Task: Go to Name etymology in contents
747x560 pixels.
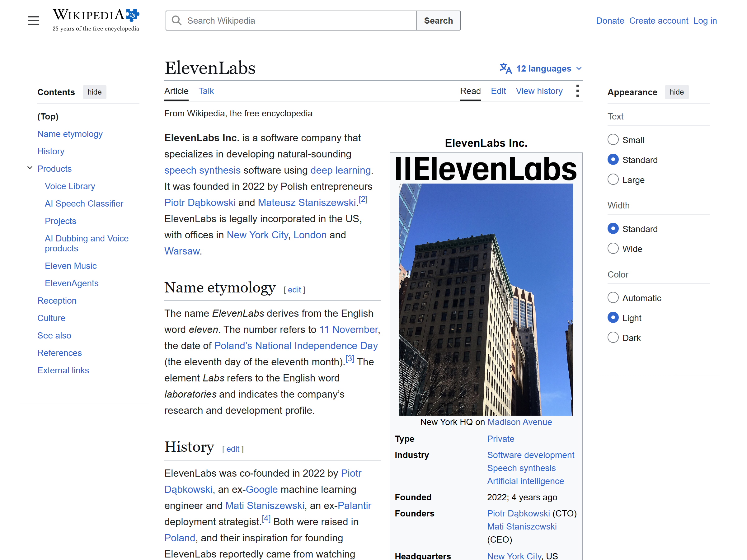Action: pyautogui.click(x=70, y=134)
